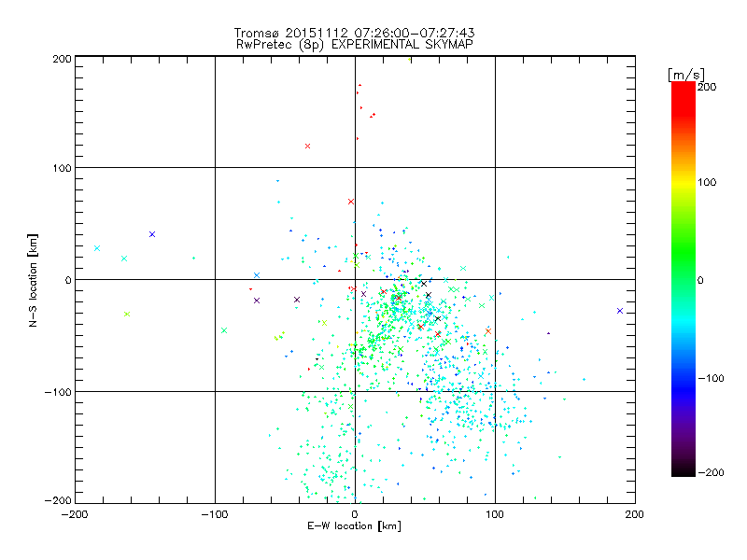Click the 'N-S location [km]' axis label
This screenshot has height=560, width=747.
pos(33,280)
